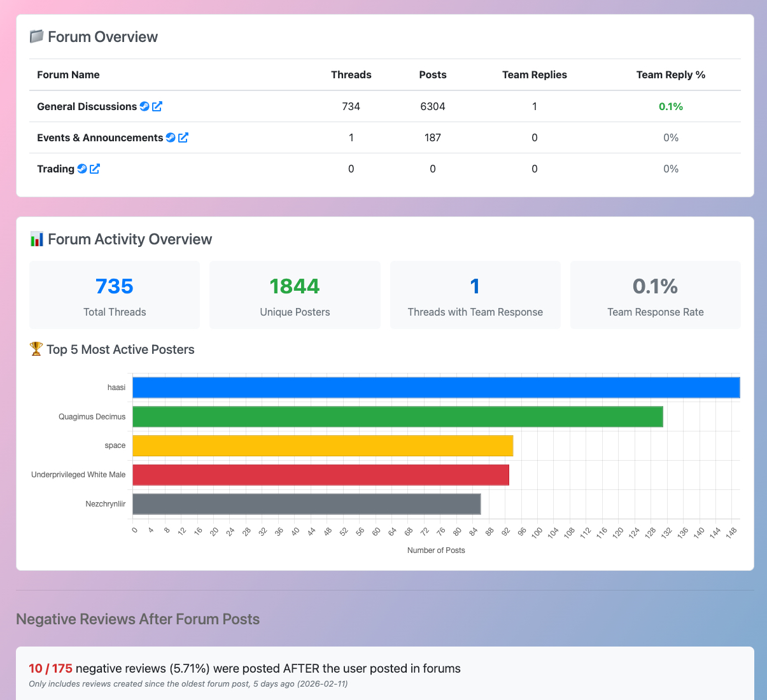Open Steam icon beside General Discussions
Viewport: 767px width, 700px height.
point(144,106)
